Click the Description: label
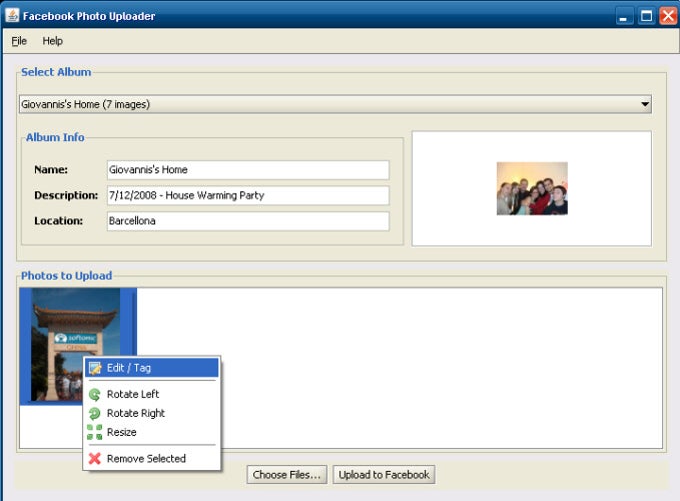Screen dimensions: 680x501 (x=66, y=195)
